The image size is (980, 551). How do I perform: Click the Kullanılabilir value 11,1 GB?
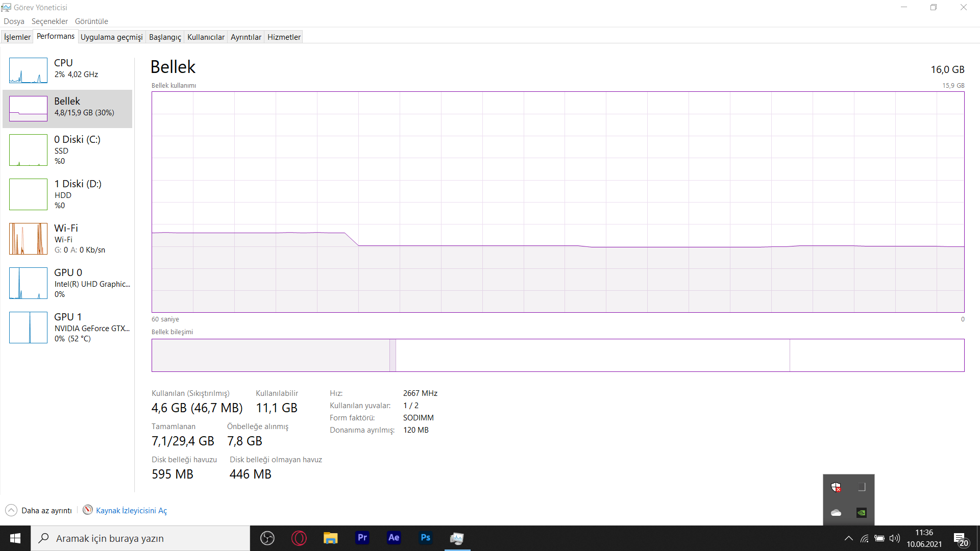point(277,408)
